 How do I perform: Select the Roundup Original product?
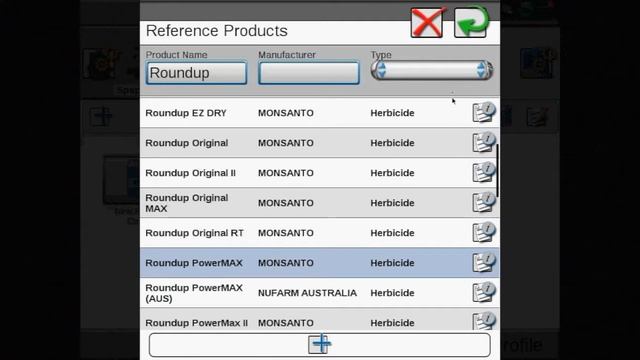(x=320, y=143)
